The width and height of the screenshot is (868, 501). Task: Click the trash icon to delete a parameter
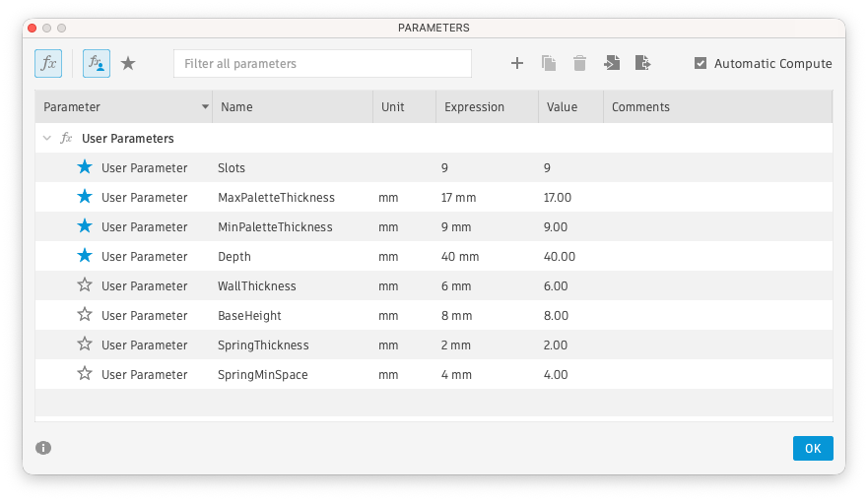[579, 64]
